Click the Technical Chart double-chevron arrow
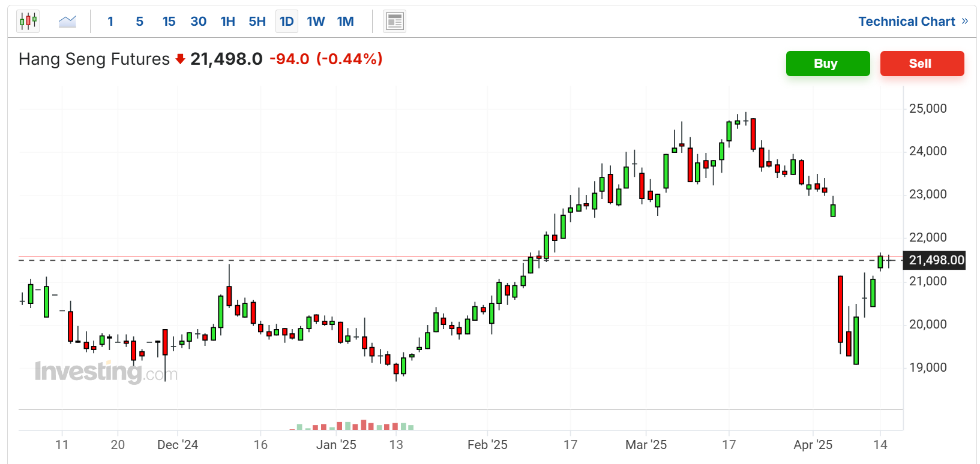980x464 pixels. coord(965,22)
